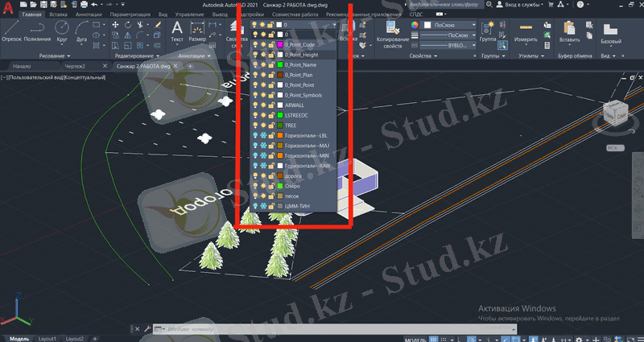Viewport: 644px width, 342px height.
Task: Click the Undo arrow icon
Action: click(x=94, y=5)
